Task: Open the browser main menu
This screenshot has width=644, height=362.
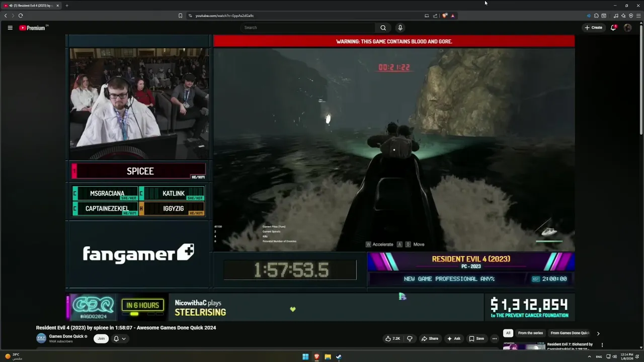Action: click(x=639, y=16)
